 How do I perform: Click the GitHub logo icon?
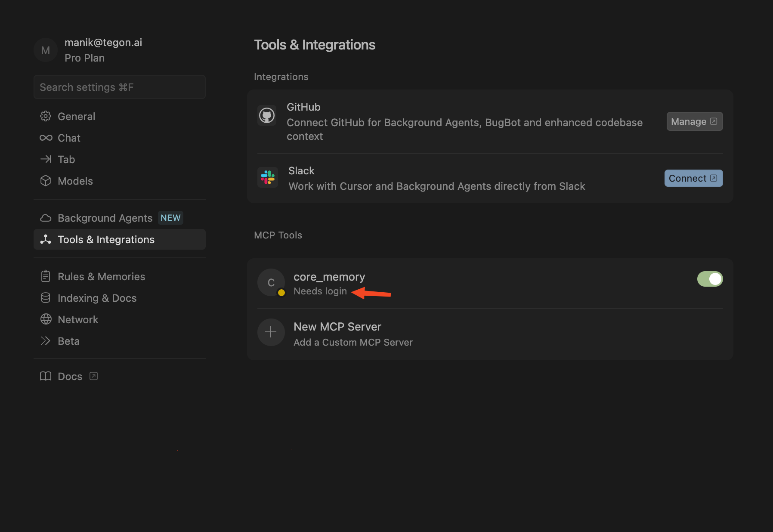pyautogui.click(x=267, y=115)
